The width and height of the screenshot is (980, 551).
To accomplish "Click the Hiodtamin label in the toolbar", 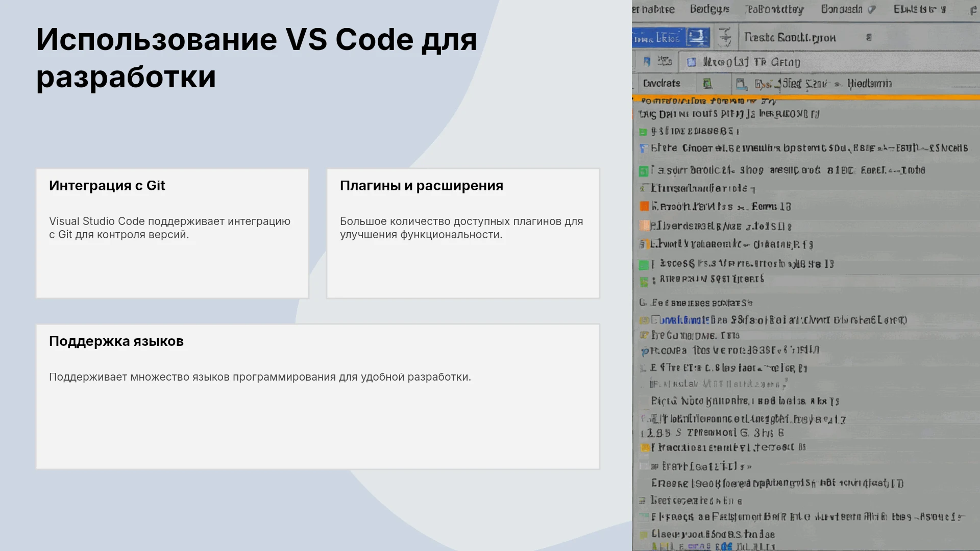I will [x=870, y=83].
